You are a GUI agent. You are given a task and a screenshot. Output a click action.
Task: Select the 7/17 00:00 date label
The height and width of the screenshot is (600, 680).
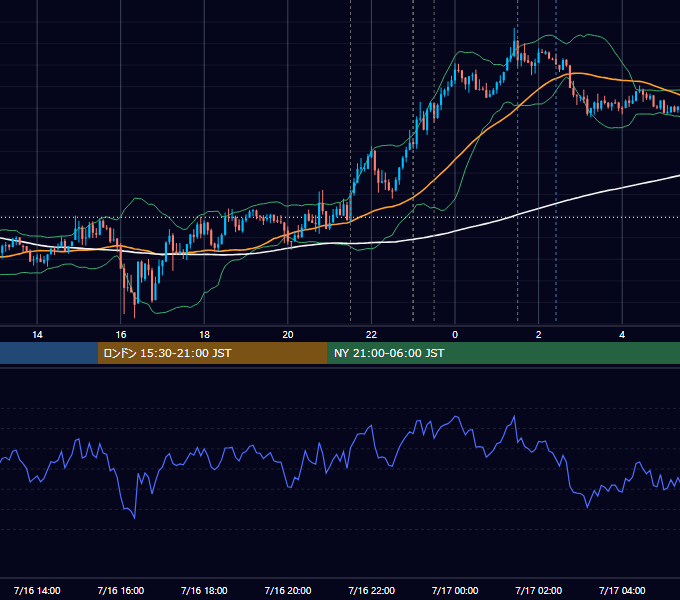coord(455,590)
